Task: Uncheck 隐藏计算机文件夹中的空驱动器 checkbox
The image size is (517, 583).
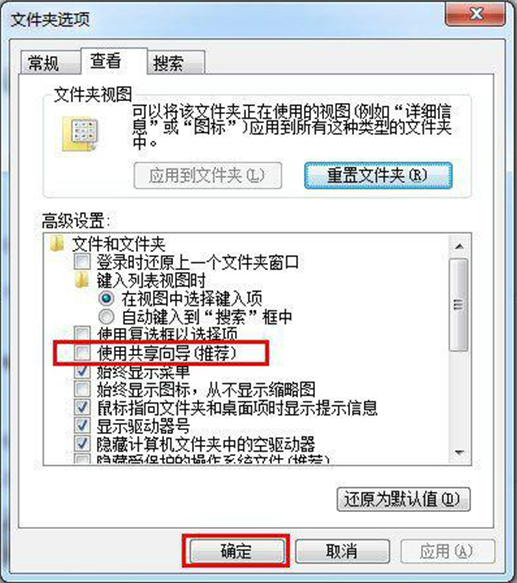Action: (x=82, y=444)
